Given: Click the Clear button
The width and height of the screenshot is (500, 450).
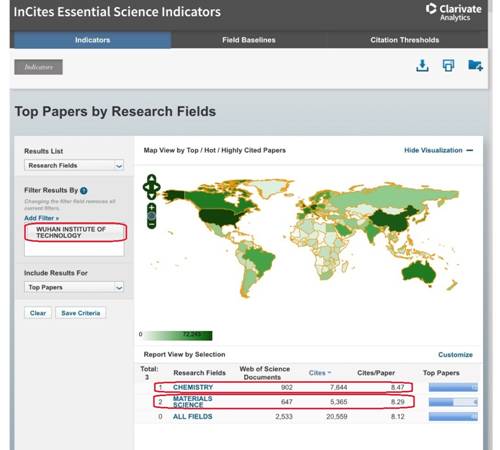Looking at the screenshot, I should tap(38, 313).
